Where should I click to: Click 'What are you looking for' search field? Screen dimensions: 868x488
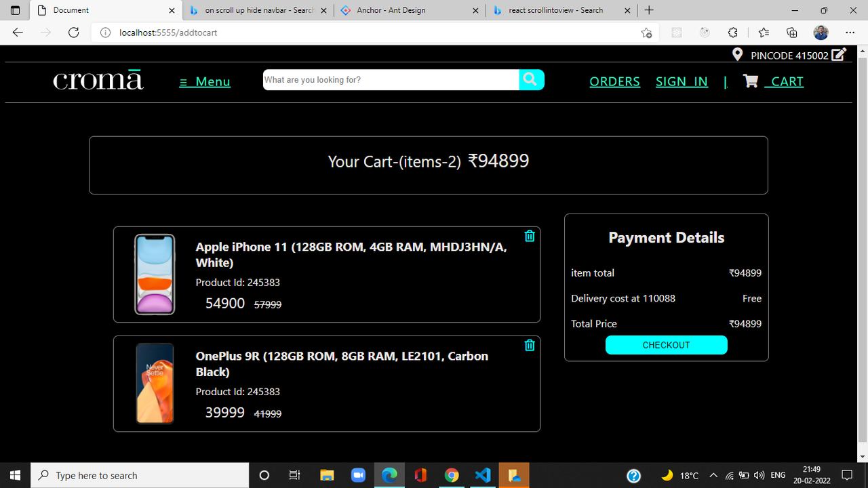tap(391, 80)
